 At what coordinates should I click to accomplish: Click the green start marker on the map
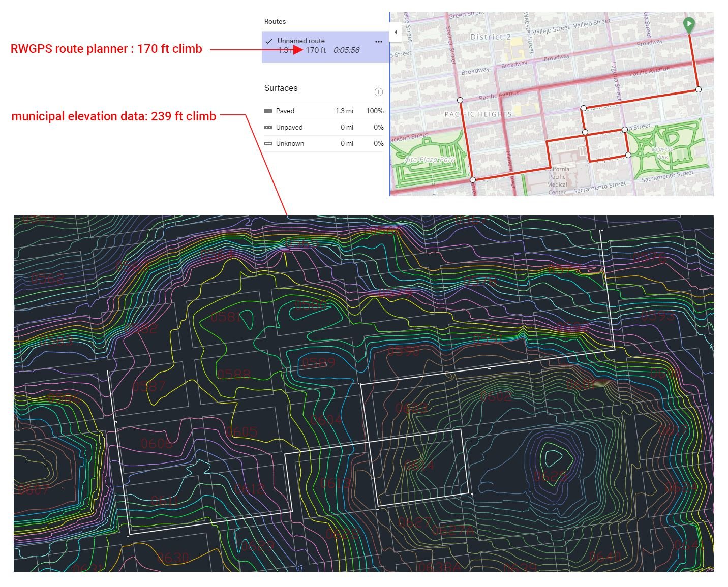click(689, 24)
